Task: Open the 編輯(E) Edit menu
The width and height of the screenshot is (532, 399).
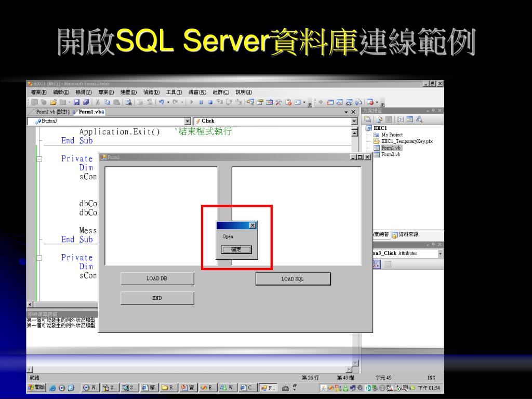Action: (61, 92)
